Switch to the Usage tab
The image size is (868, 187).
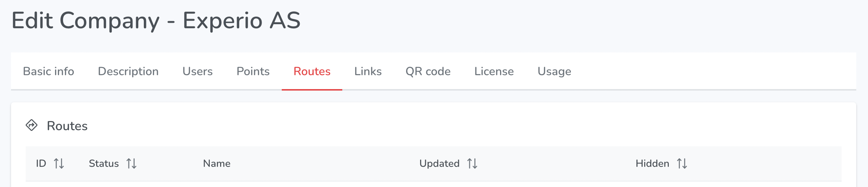pos(554,71)
